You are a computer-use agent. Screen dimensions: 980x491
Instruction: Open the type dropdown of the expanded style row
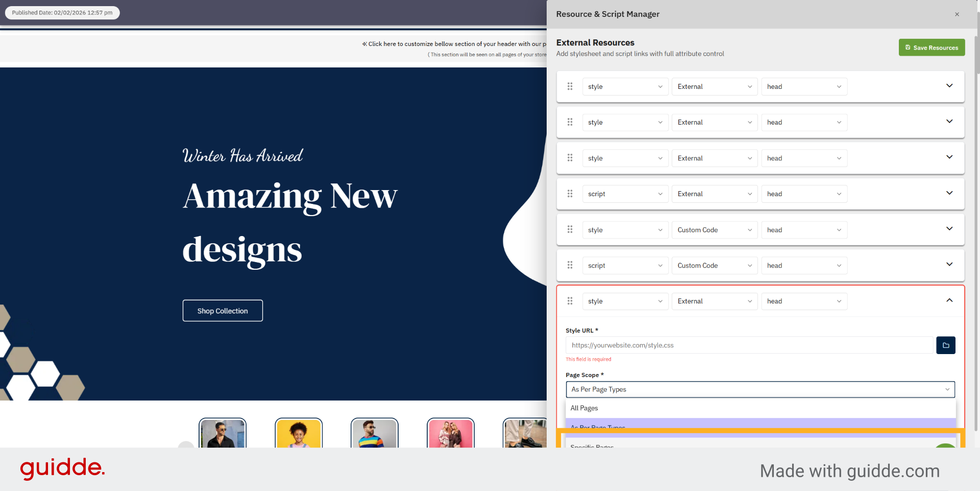[625, 301]
